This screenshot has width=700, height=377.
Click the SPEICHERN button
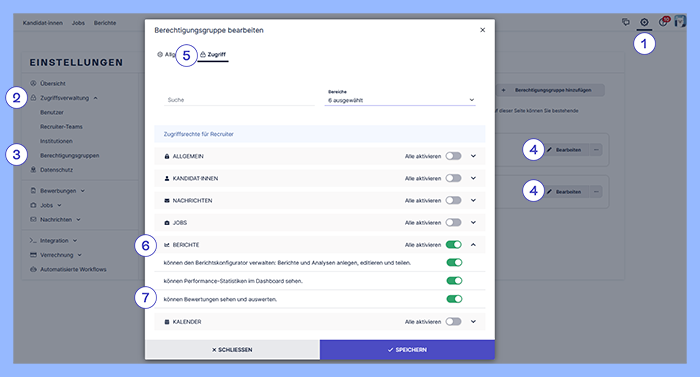[407, 350]
